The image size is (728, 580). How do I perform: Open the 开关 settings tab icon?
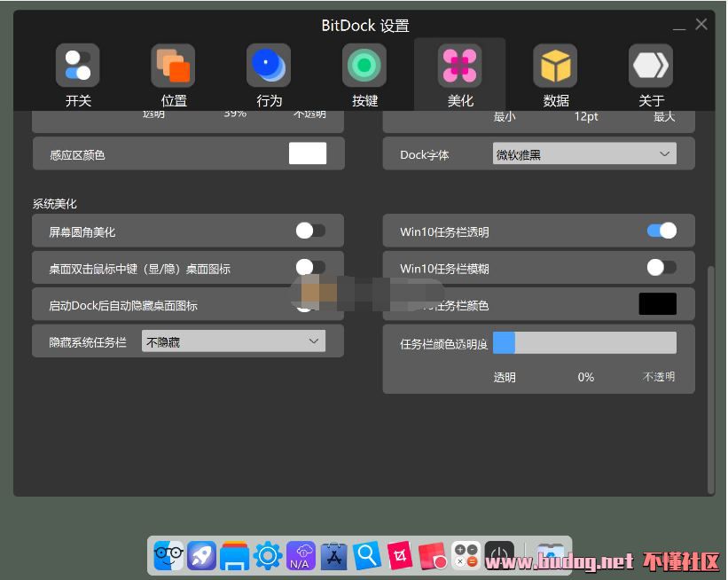(x=78, y=66)
